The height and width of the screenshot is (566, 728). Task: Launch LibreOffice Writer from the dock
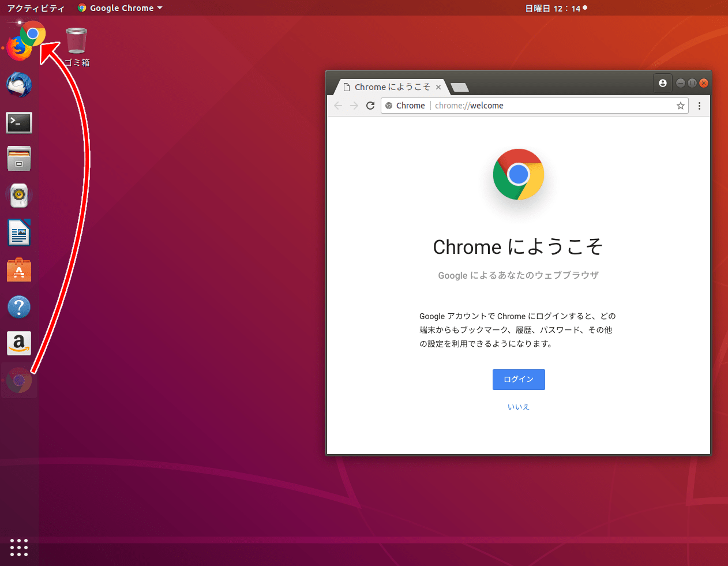coord(19,233)
